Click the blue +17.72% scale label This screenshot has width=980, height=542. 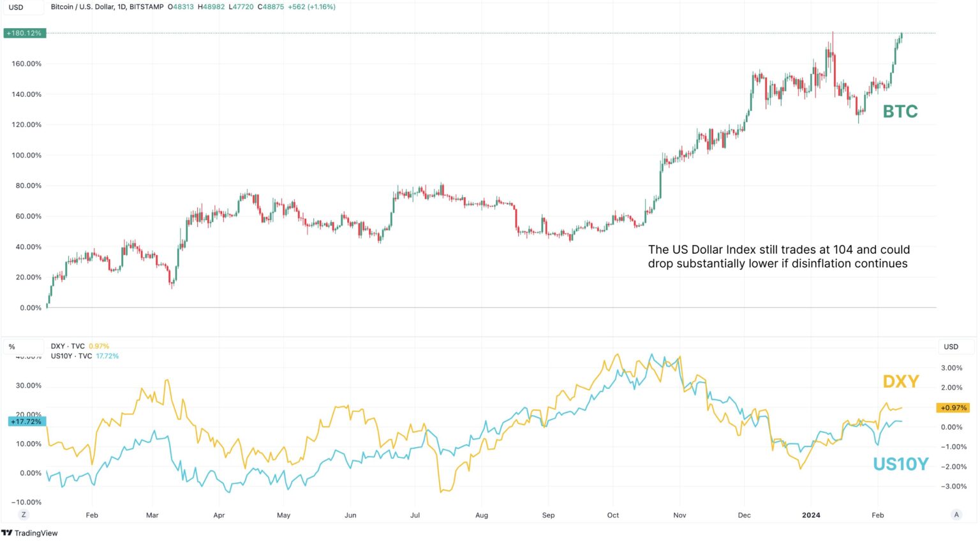[26, 421]
